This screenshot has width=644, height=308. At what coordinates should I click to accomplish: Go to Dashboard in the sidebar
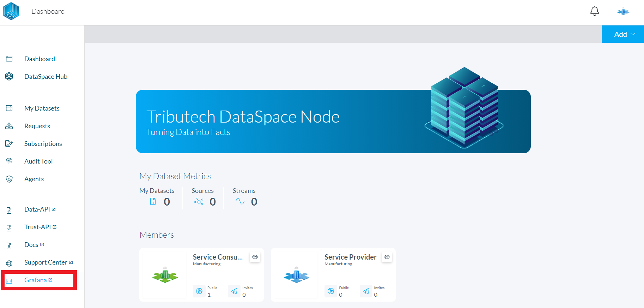pyautogui.click(x=40, y=59)
